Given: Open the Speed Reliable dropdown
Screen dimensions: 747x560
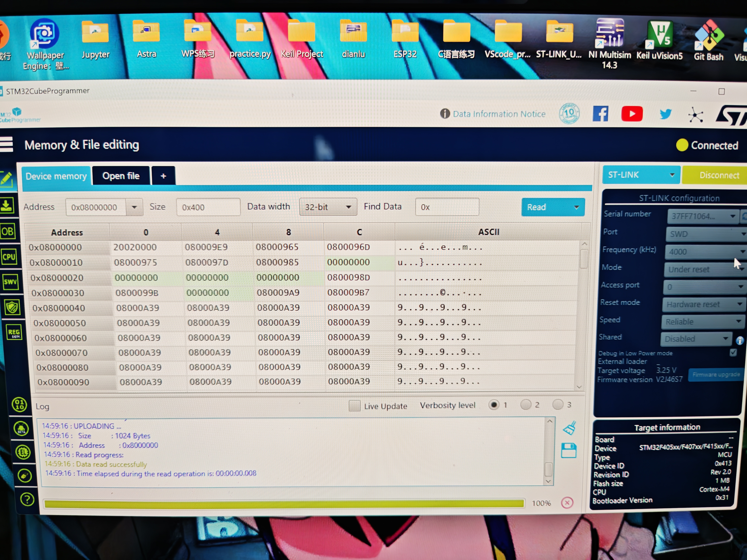Looking at the screenshot, I should pyautogui.click(x=703, y=322).
